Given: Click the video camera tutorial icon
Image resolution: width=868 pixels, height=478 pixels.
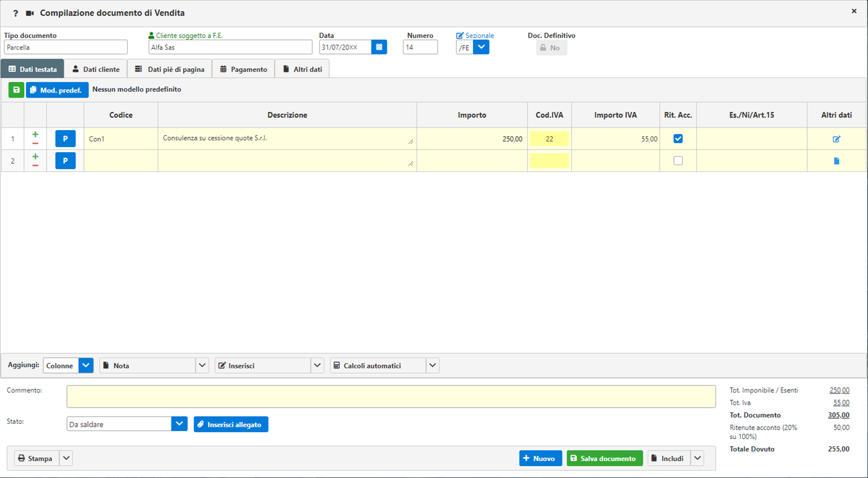Looking at the screenshot, I should coord(30,13).
